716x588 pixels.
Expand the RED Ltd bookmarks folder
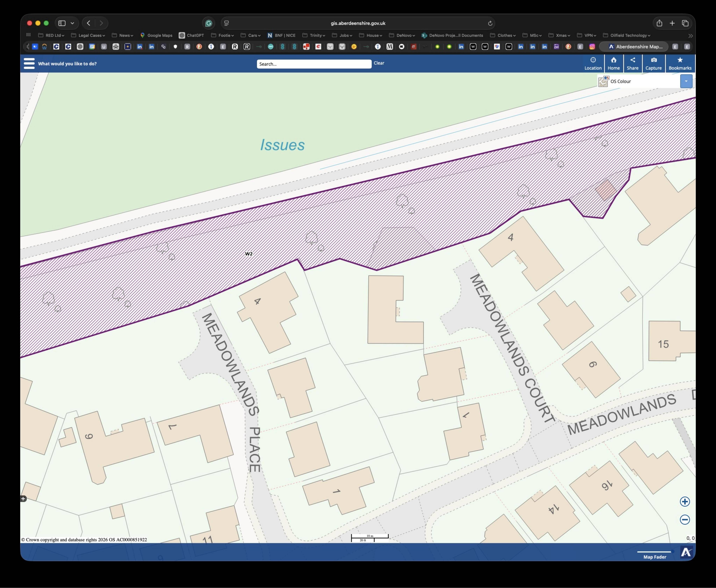(51, 35)
